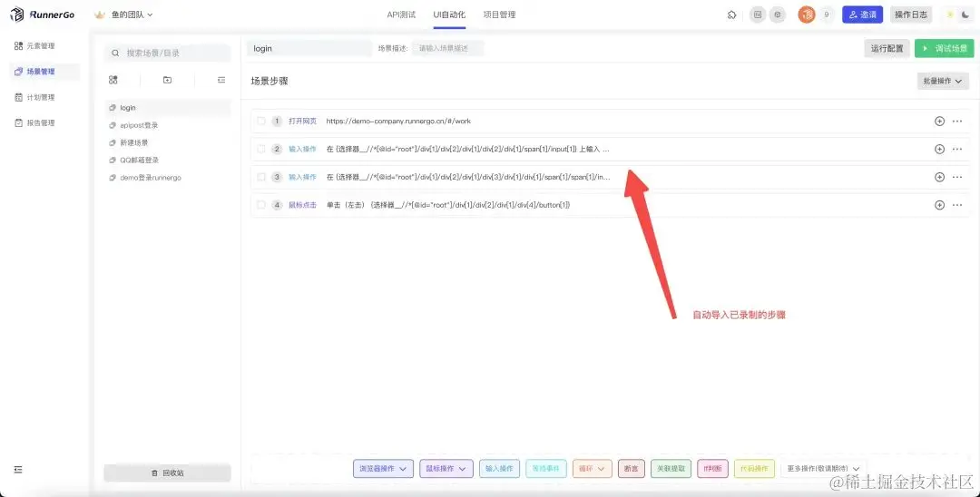Screen dimensions: 980x497
Task: Add step after 打开网页 with plus icon
Action: click(x=939, y=122)
